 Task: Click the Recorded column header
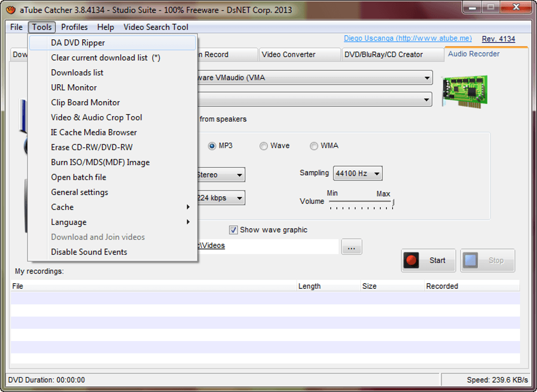click(x=472, y=286)
